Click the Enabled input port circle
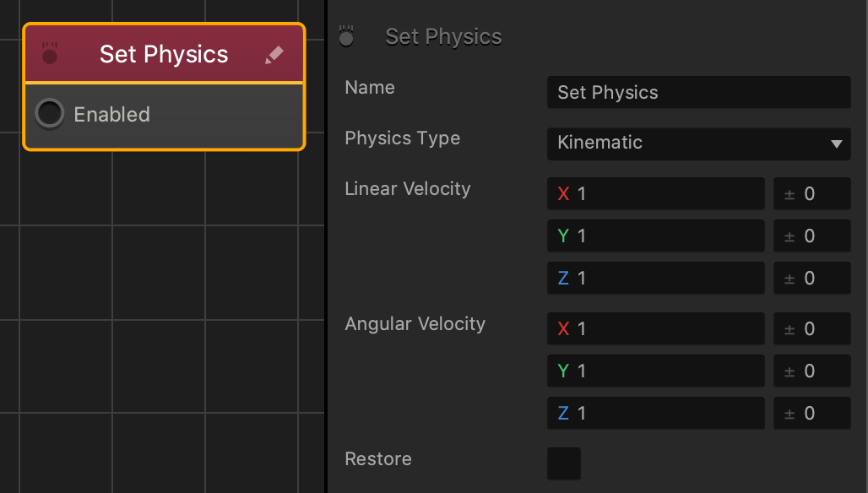 50,114
